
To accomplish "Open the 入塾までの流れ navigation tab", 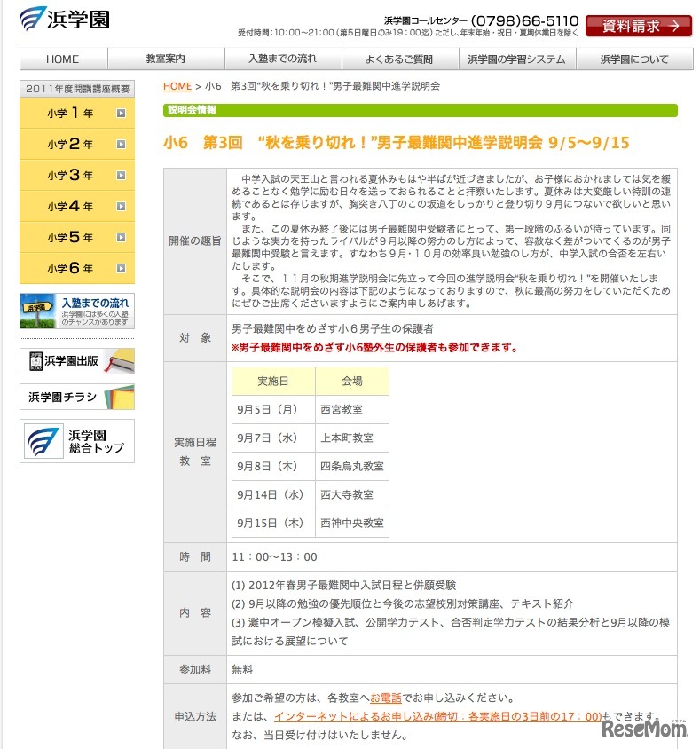I will pyautogui.click(x=283, y=59).
